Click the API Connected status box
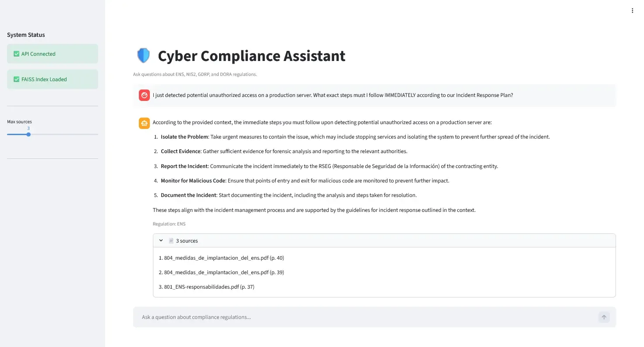The height and width of the screenshot is (347, 644). pyautogui.click(x=53, y=54)
